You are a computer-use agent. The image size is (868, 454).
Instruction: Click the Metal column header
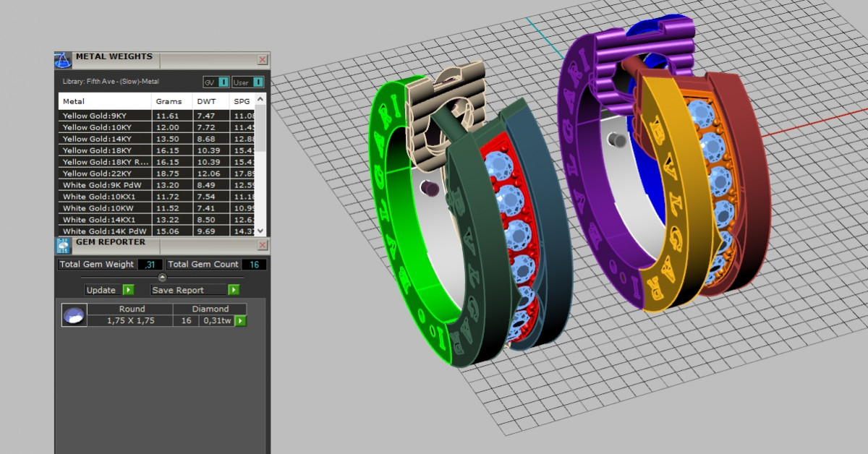(105, 101)
